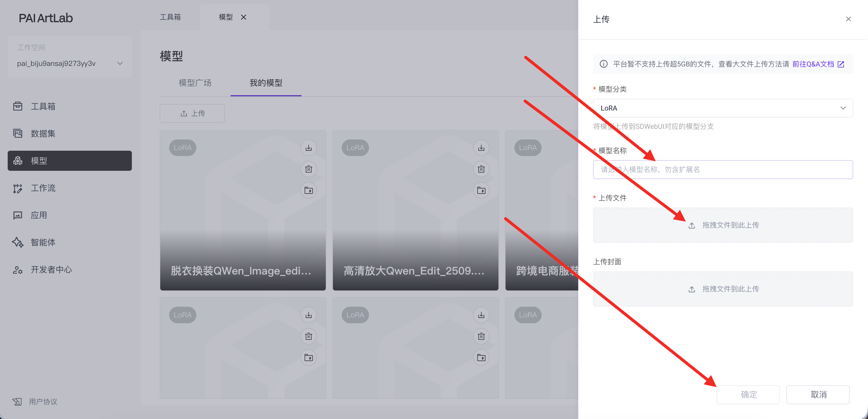868x419 pixels.
Task: Download the 脱衣换装QWen_Image_edi model
Action: click(x=308, y=148)
